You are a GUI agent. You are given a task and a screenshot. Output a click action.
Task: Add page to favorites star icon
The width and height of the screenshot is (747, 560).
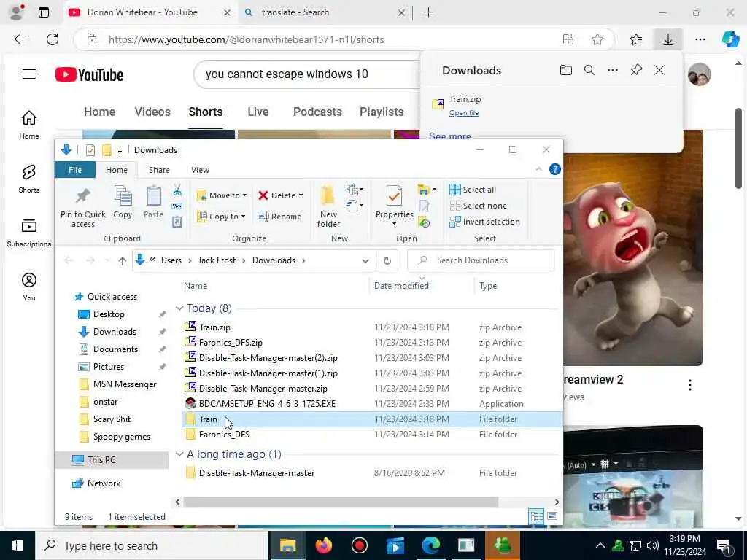click(x=597, y=39)
